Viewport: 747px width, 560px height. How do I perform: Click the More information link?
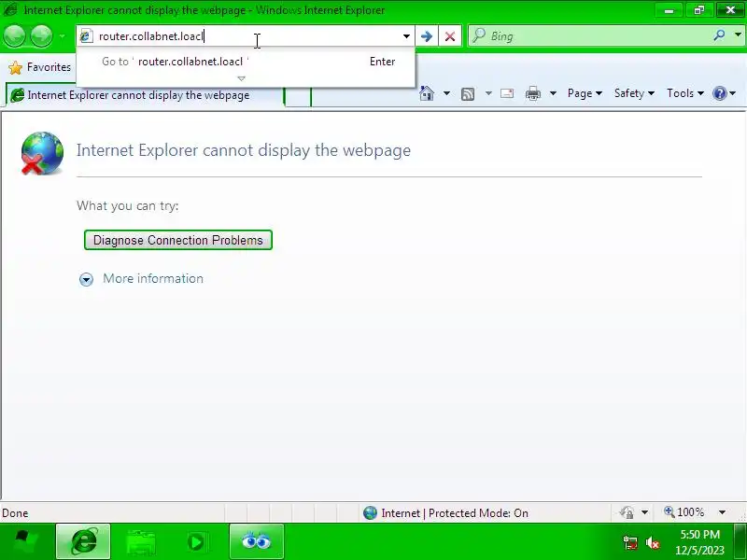click(x=153, y=278)
